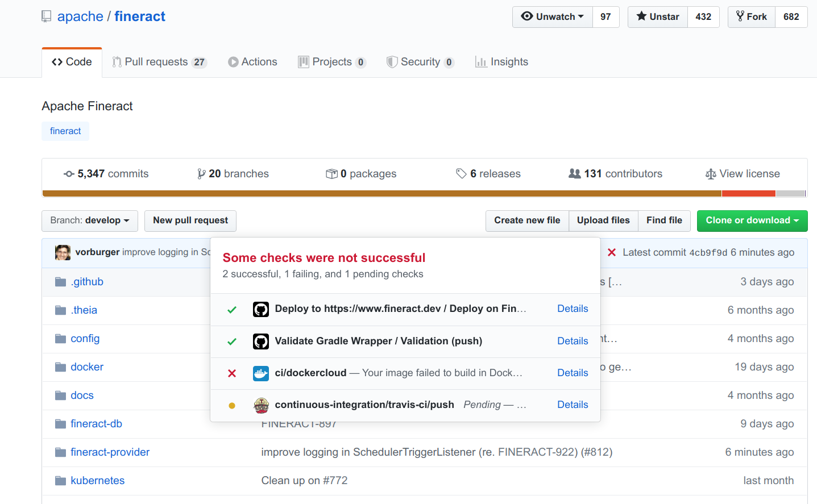Screen dimensions: 817x504
Task: Click the Unstar button
Action: point(658,17)
